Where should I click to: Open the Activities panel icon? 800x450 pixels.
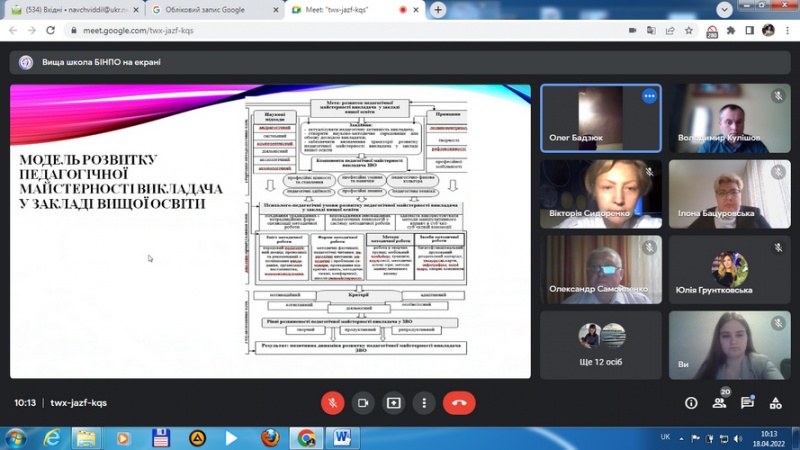point(775,403)
